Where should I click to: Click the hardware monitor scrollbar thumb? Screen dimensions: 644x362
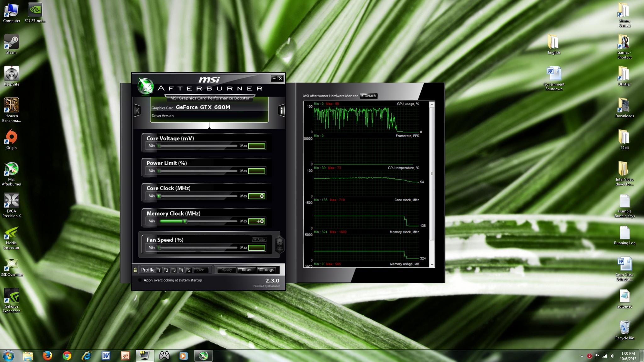click(432, 174)
